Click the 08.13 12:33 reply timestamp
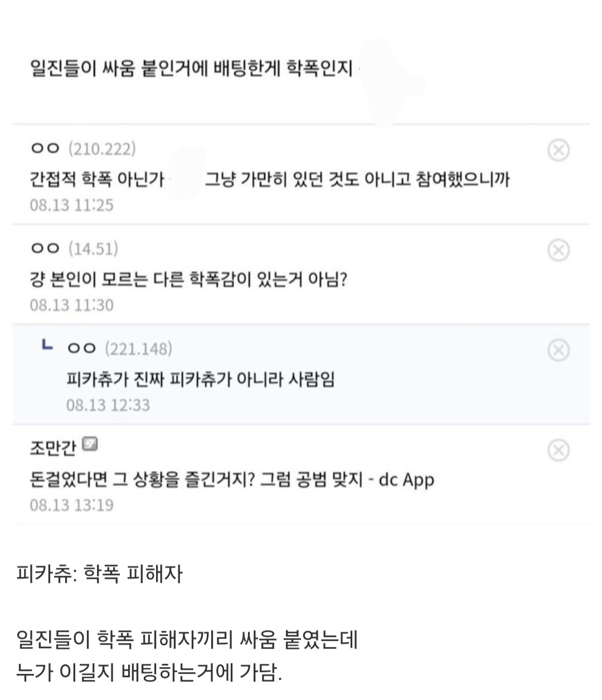 (108, 405)
